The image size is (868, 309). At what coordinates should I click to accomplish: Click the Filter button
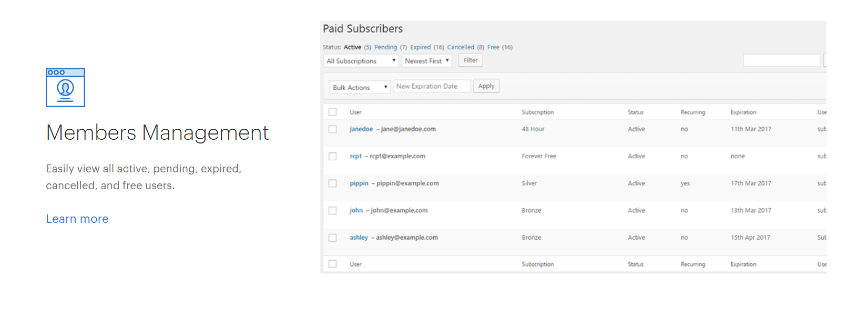point(471,60)
